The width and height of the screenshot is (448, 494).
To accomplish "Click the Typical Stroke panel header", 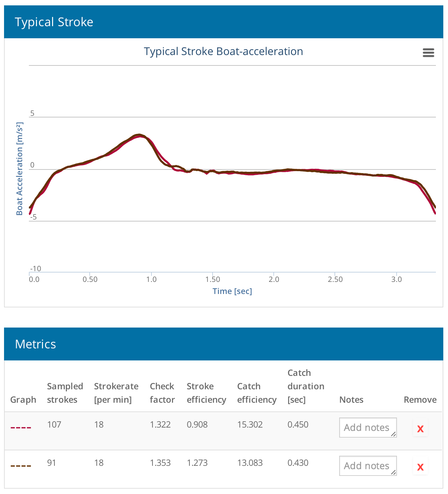I will tap(224, 22).
